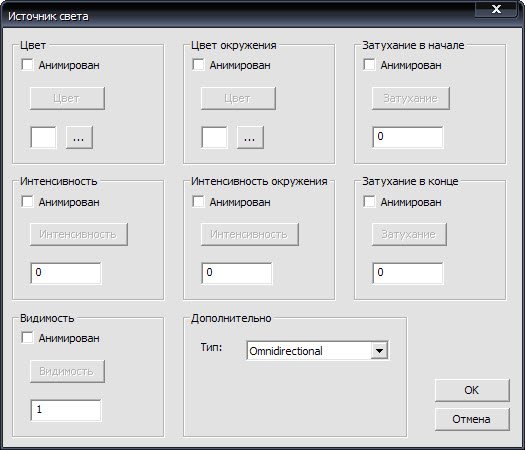Viewport: 525px width, 450px height.
Task: Focus the Видимость value field showing 1
Action: point(66,410)
